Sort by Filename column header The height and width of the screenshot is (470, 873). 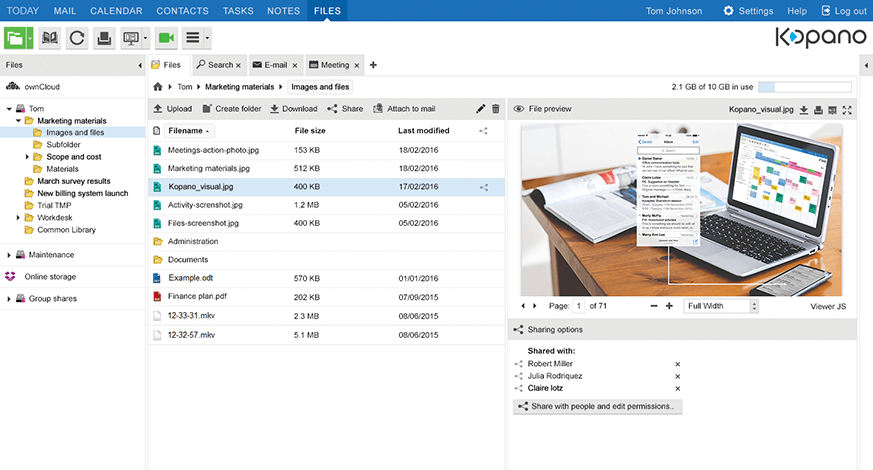pos(189,131)
